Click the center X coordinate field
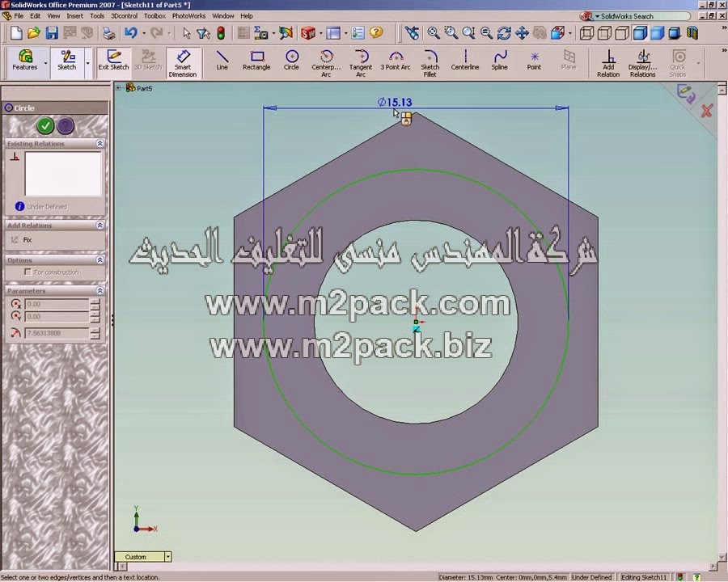The height and width of the screenshot is (582, 728). [x=57, y=304]
